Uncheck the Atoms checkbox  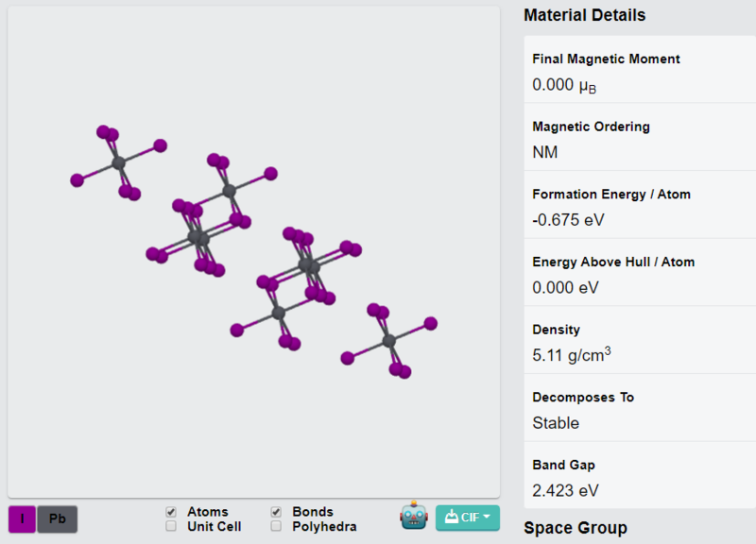pyautogui.click(x=171, y=512)
